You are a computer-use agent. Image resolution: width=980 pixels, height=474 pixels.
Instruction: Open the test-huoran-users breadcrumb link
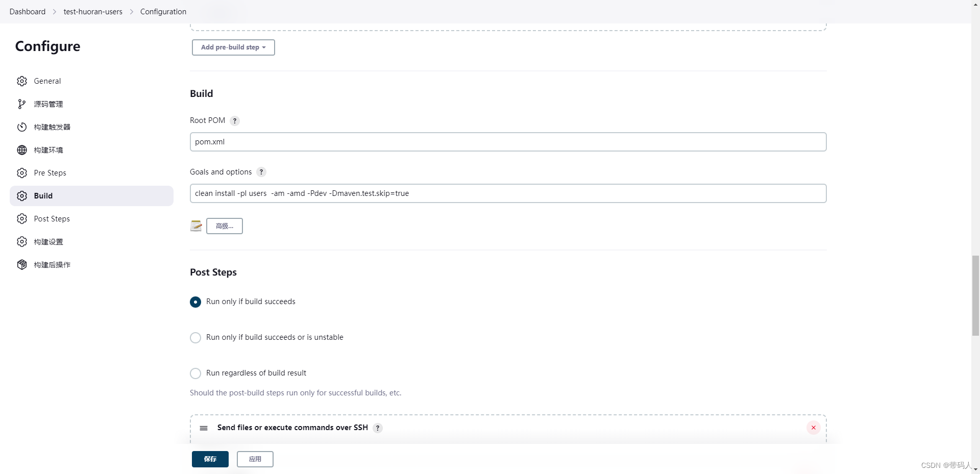click(x=93, y=12)
